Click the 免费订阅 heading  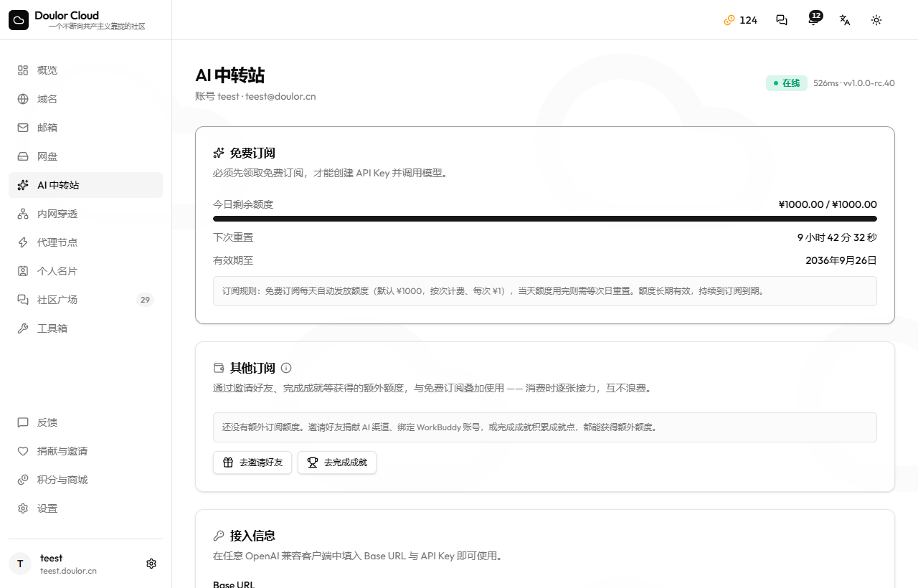pos(252,153)
